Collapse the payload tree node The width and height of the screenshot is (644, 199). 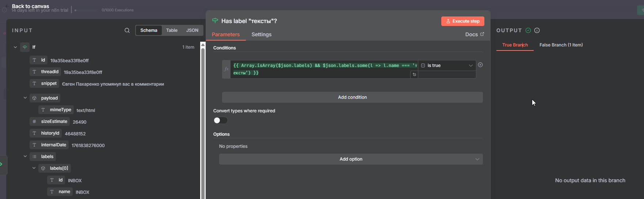point(25,98)
